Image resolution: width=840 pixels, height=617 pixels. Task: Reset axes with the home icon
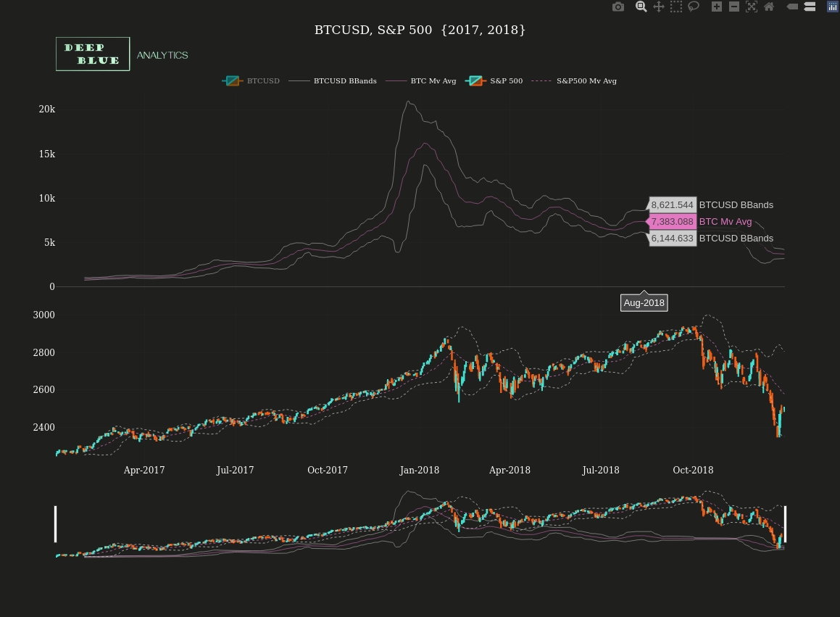(x=769, y=7)
